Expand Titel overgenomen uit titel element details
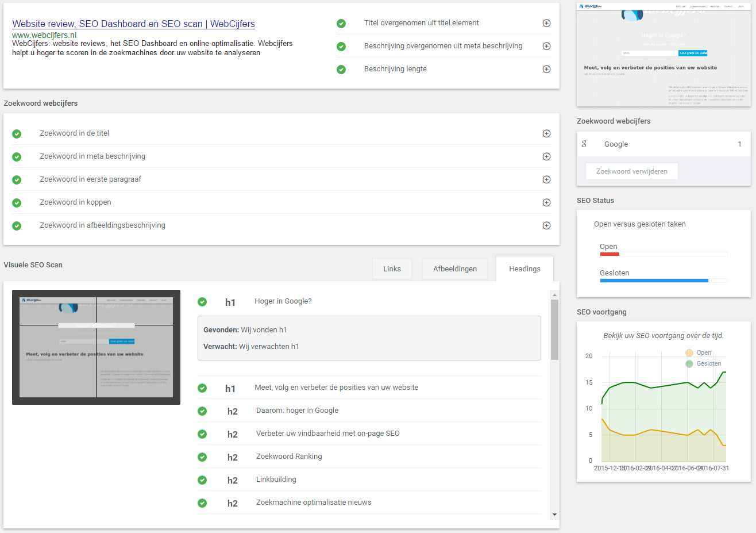Viewport: 756px width, 533px height. click(x=547, y=23)
